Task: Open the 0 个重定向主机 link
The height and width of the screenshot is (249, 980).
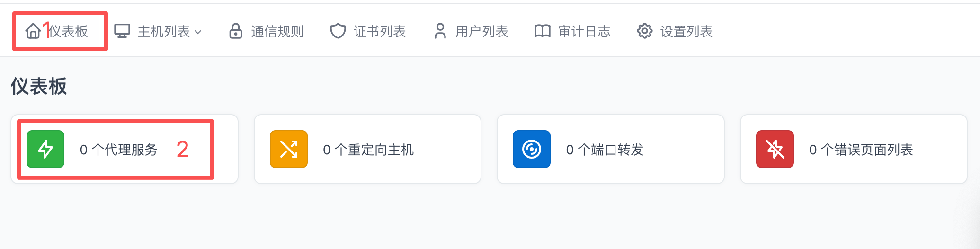Action: (x=368, y=150)
